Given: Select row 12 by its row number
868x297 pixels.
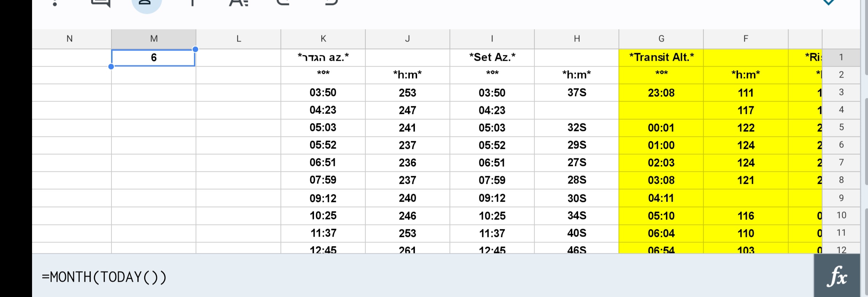Looking at the screenshot, I should pyautogui.click(x=841, y=250).
